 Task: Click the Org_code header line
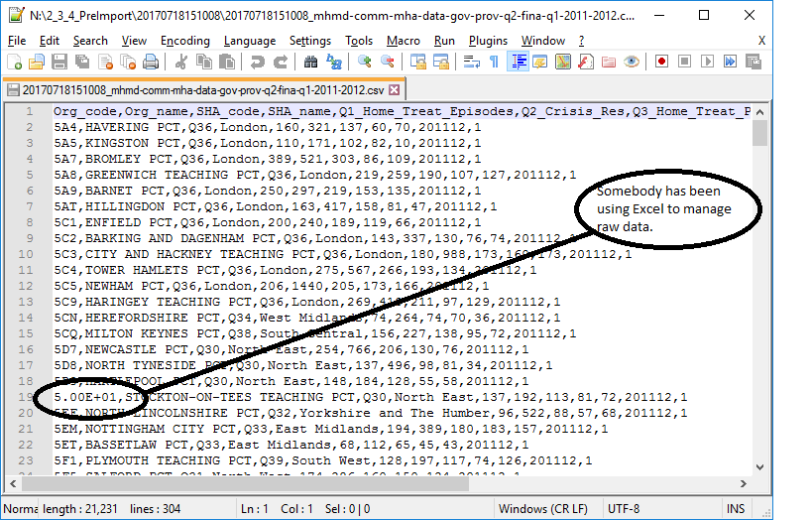point(402,111)
